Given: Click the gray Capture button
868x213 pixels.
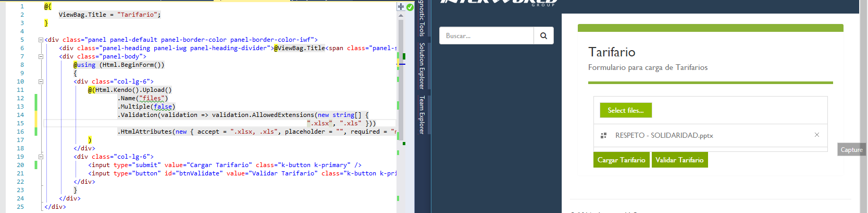Looking at the screenshot, I should [851, 149].
